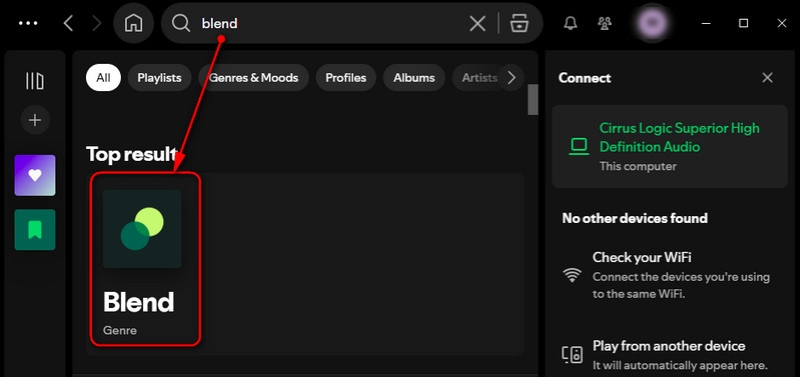Open the Home page
The height and width of the screenshot is (377, 800).
click(134, 23)
